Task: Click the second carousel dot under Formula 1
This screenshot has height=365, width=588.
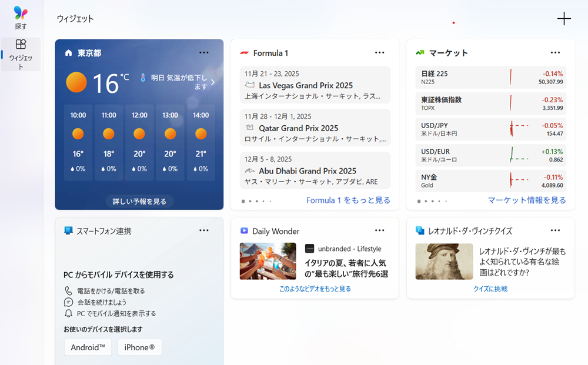Action: [251, 200]
